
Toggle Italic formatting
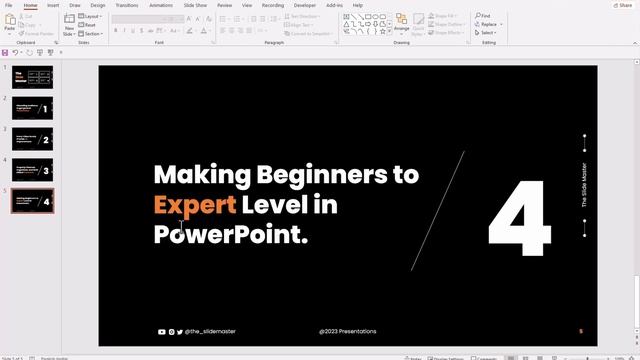coord(124,31)
